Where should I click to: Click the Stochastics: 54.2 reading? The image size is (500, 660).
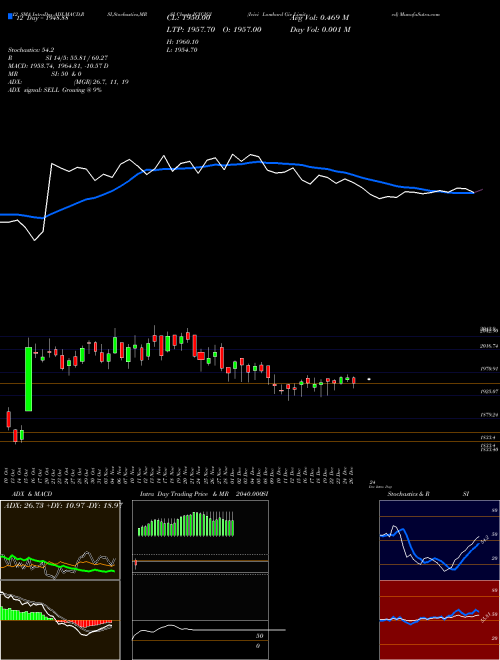[31, 50]
